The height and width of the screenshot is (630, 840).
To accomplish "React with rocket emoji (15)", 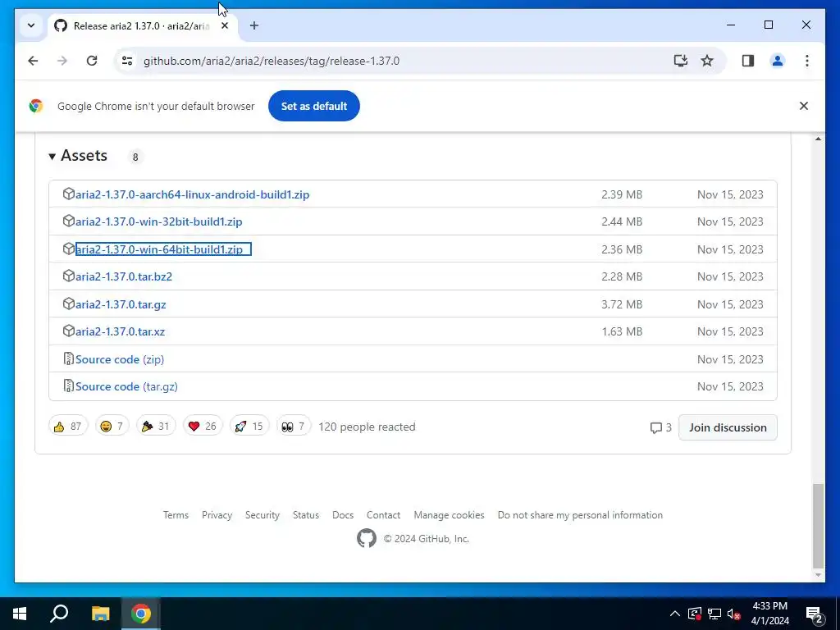I will [x=249, y=427].
